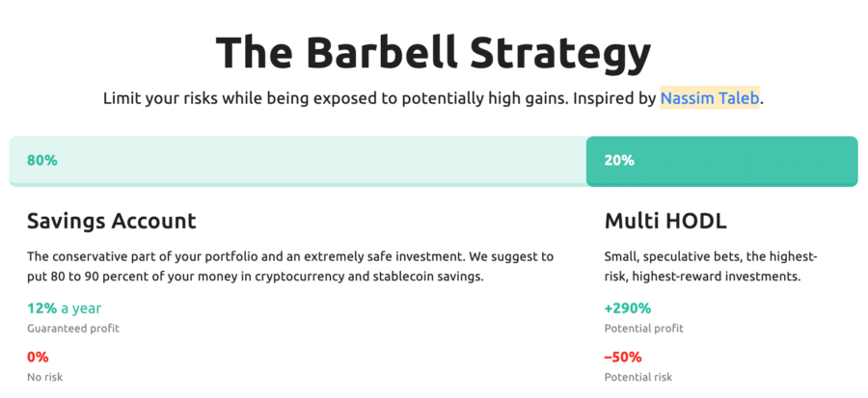
Task: Click the No risk caption
Action: click(44, 377)
